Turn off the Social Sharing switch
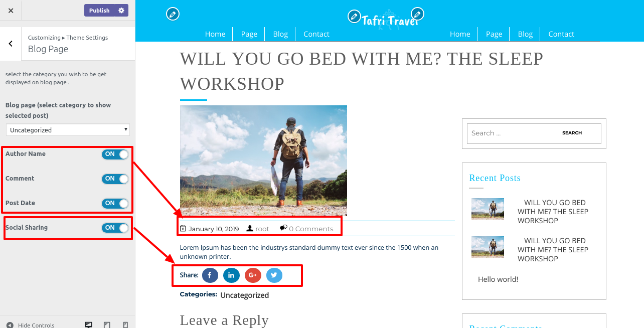Viewport: 644px width, 328px height. [x=115, y=228]
